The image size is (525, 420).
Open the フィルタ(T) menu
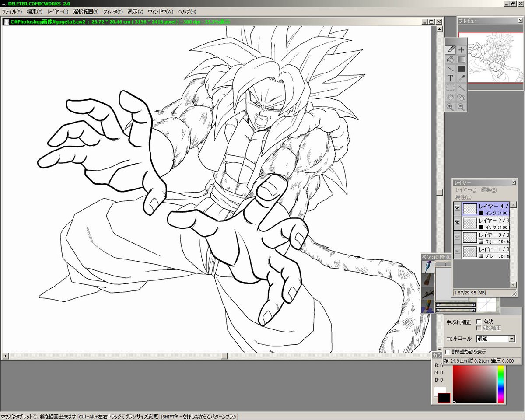(112, 11)
